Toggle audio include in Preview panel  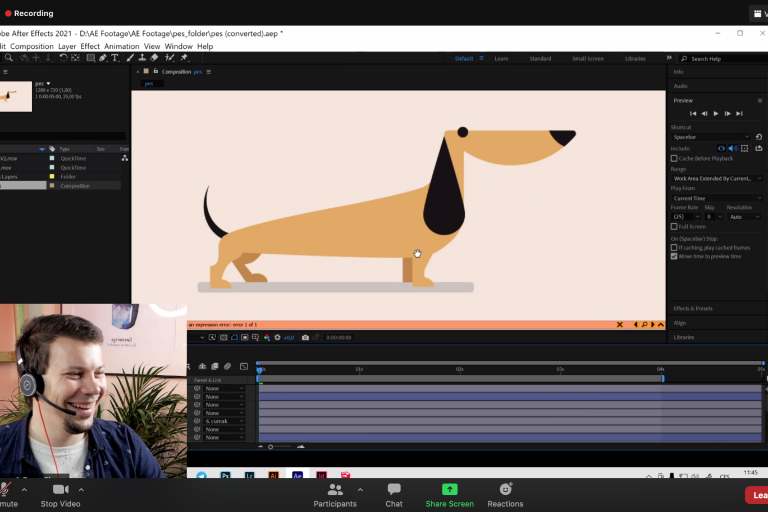coord(732,148)
